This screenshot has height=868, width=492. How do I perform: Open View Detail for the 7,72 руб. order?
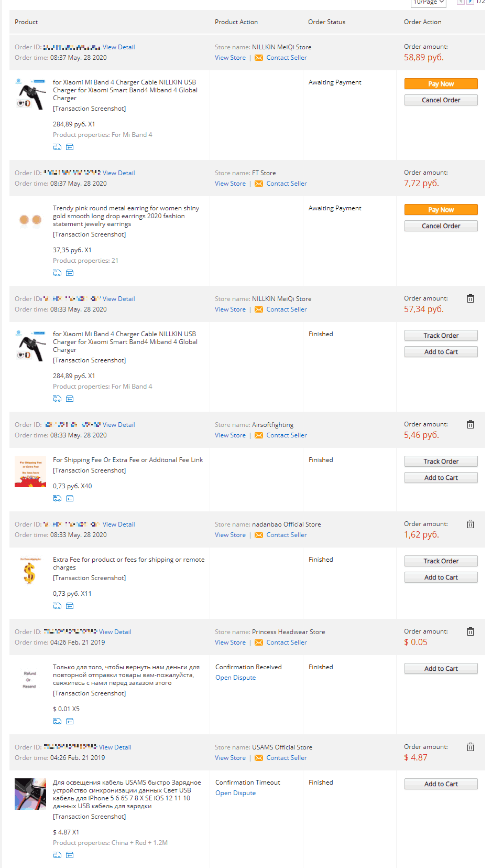(x=119, y=173)
